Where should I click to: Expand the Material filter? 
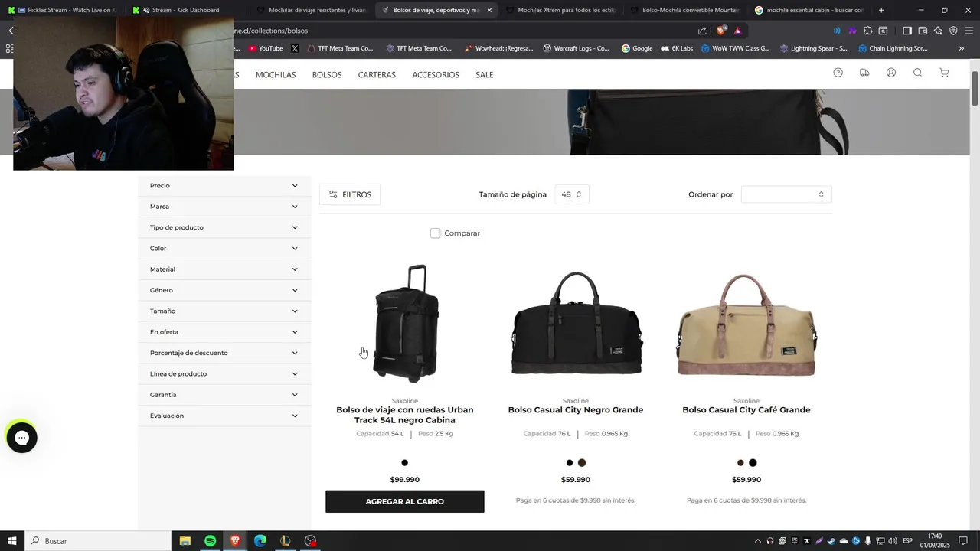224,269
